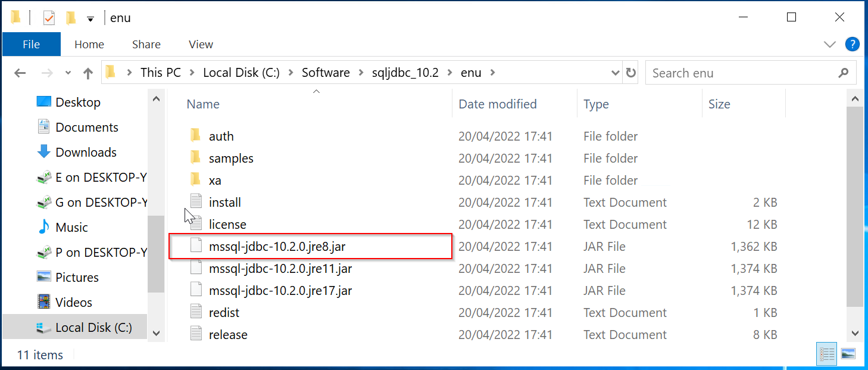
Task: Go up one folder level arrow
Action: [88, 73]
